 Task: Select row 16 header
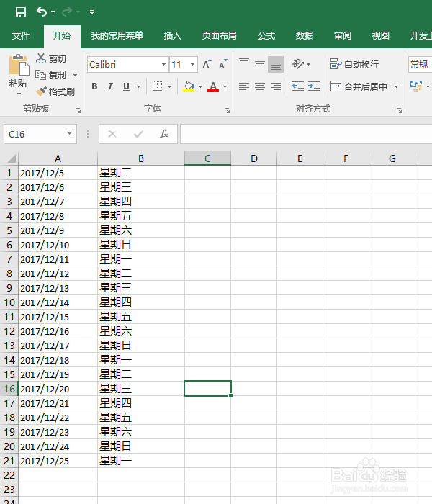(x=9, y=389)
